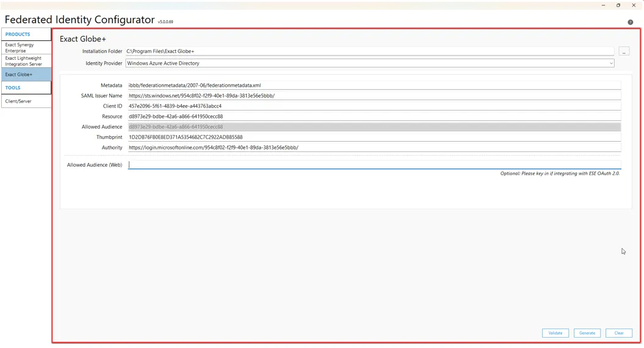Open Client/Server under Tools
This screenshot has width=644, height=348.
pyautogui.click(x=26, y=101)
